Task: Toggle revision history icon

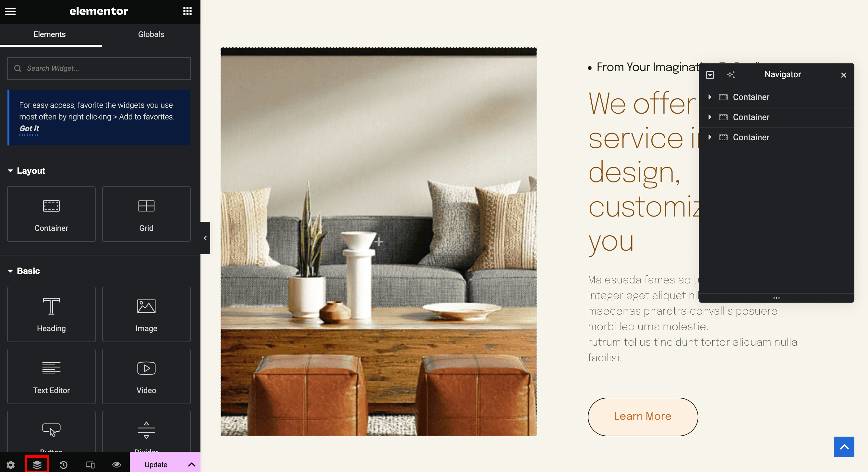Action: (x=63, y=465)
